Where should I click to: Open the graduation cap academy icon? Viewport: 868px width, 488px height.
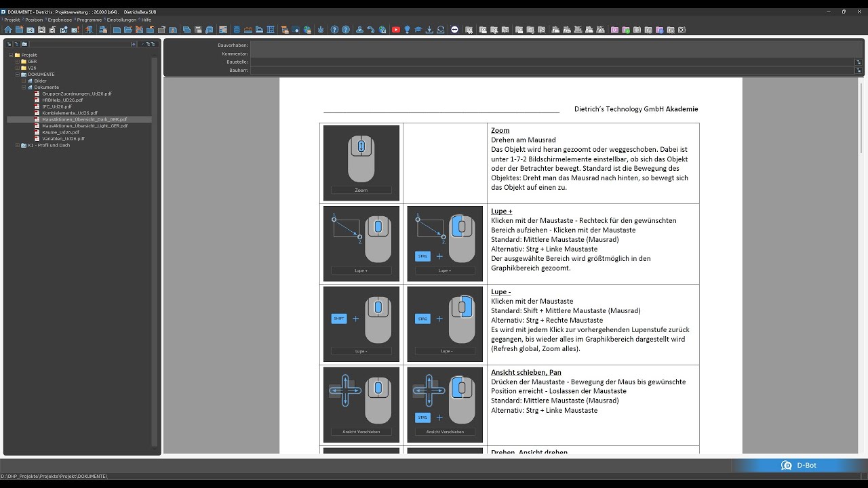pos(418,30)
